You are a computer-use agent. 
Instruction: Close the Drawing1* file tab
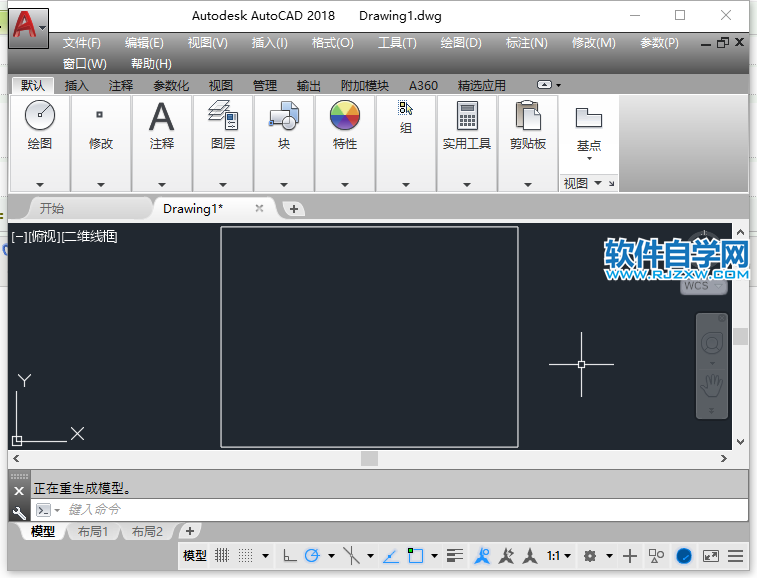click(259, 208)
